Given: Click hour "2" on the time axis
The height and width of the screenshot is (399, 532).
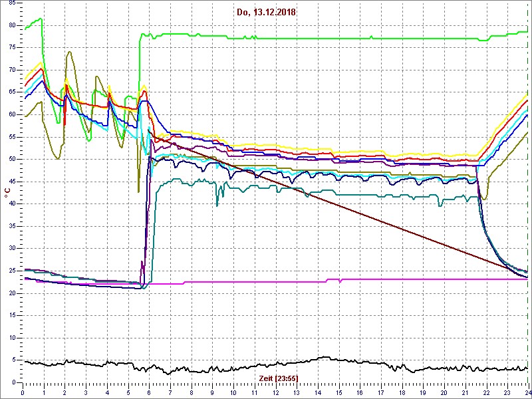Looking at the screenshot, I should [65, 392].
